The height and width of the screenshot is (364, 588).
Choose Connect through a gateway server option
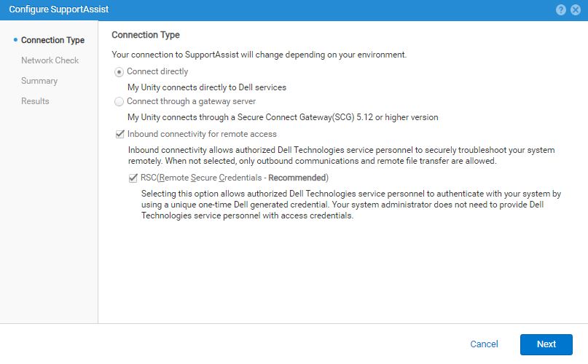(x=119, y=101)
